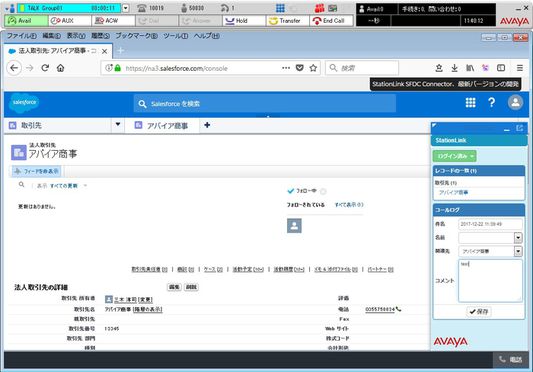Pop out the StationLink panel
The width and height of the screenshot is (533, 372).
(x=519, y=128)
